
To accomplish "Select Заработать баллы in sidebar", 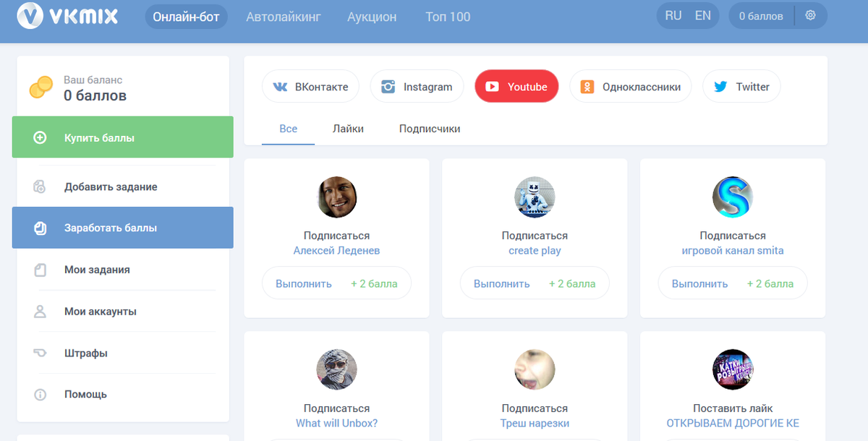I will point(123,228).
